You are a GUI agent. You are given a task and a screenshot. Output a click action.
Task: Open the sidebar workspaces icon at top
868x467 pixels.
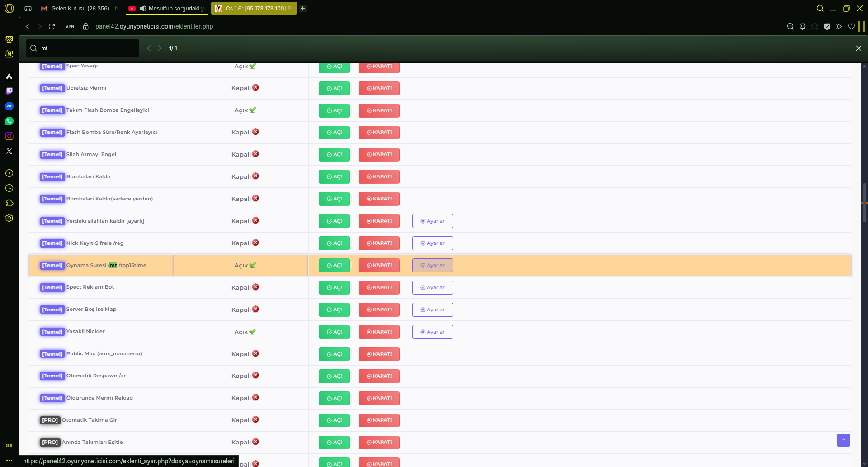pos(9,39)
